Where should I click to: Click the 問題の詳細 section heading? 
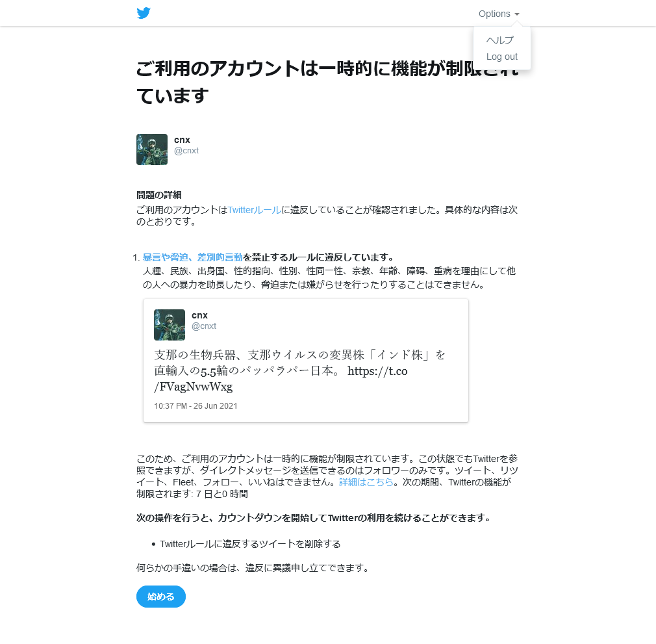coord(159,195)
